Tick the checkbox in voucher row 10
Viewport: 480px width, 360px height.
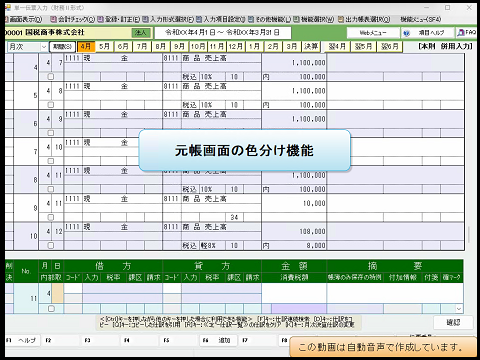tap(51, 246)
